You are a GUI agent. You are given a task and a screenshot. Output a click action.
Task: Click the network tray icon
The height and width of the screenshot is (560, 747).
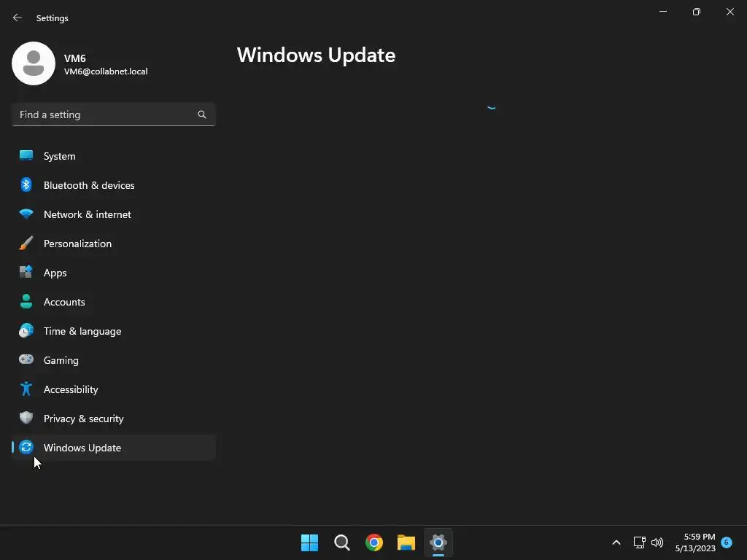pos(639,542)
